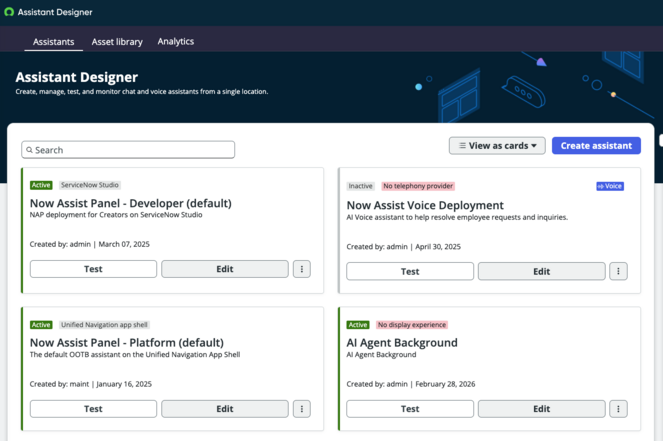This screenshot has height=441, width=663.
Task: Open more options for Now Assist Panel - Platform
Action: click(301, 409)
